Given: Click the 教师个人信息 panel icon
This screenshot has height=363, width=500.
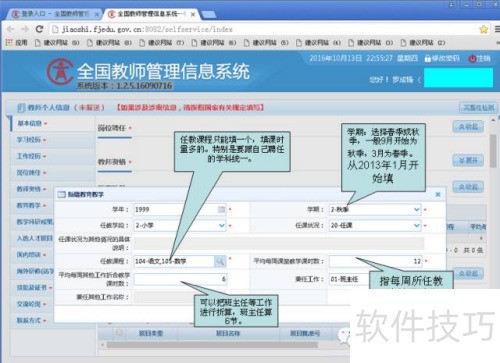Looking at the screenshot, I should 21,108.
